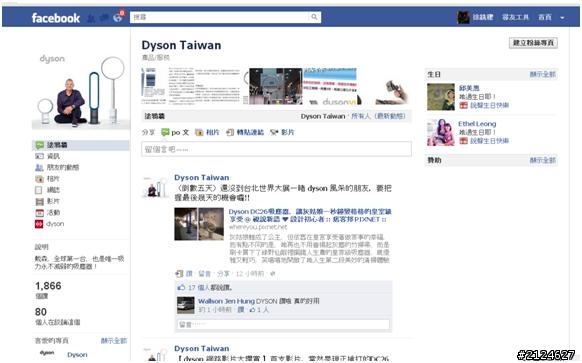
Task: Open the account dropdown arrow in the top bar
Action: click(562, 17)
